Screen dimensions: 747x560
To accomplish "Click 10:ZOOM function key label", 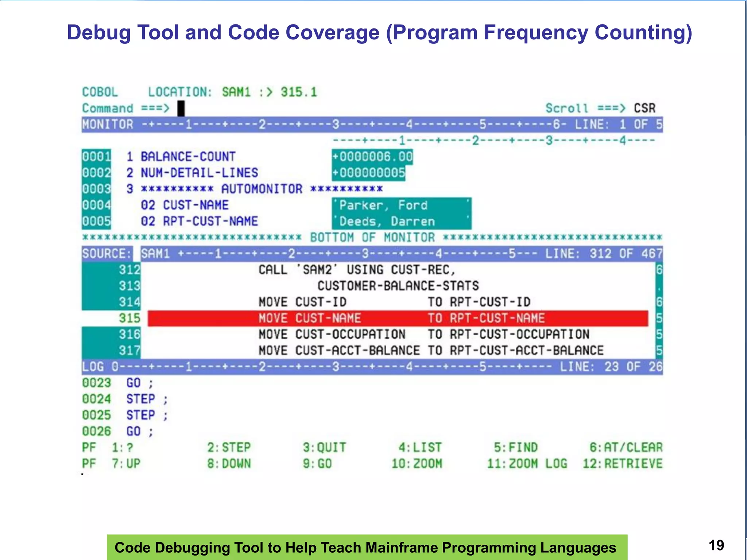I will pyautogui.click(x=417, y=464).
